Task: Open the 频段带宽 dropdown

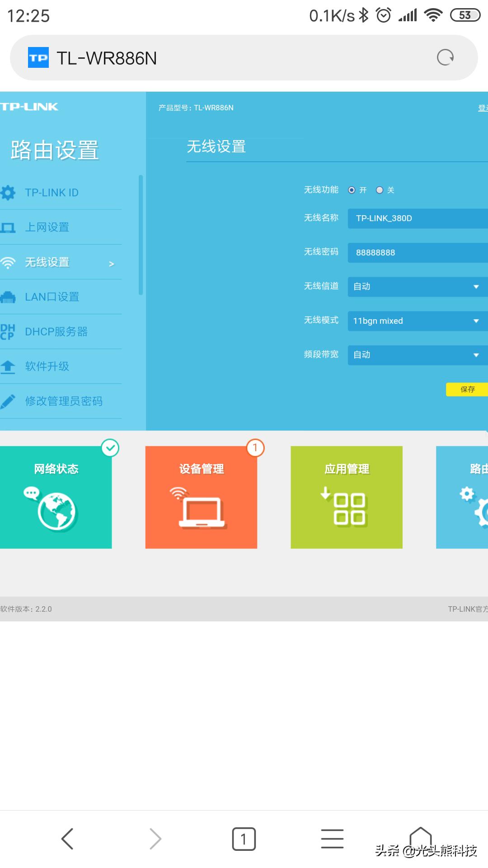Action: point(418,355)
